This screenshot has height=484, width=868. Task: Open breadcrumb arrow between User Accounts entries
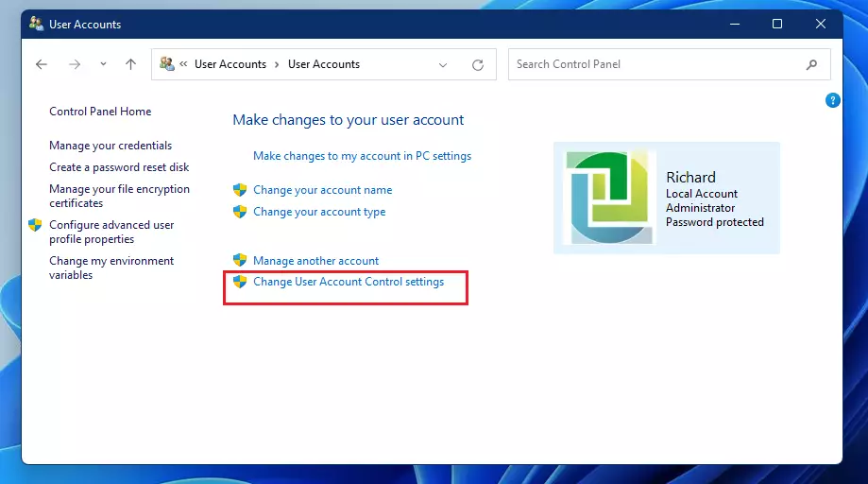(277, 65)
